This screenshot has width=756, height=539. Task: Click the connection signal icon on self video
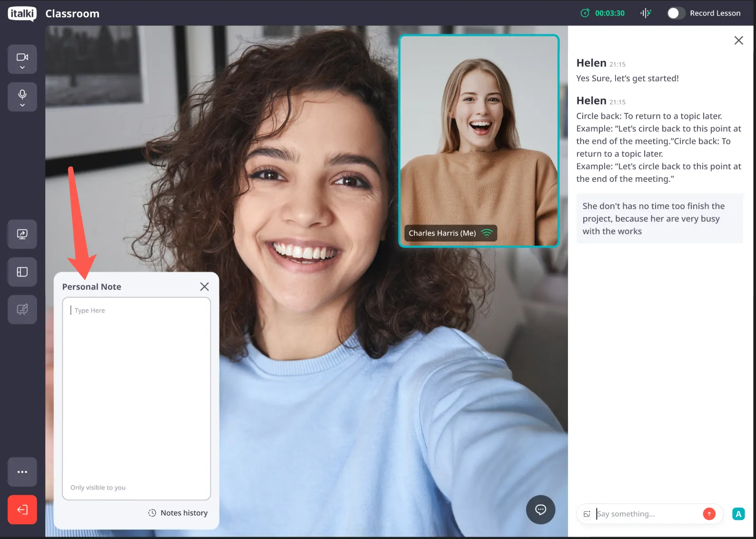tap(487, 233)
